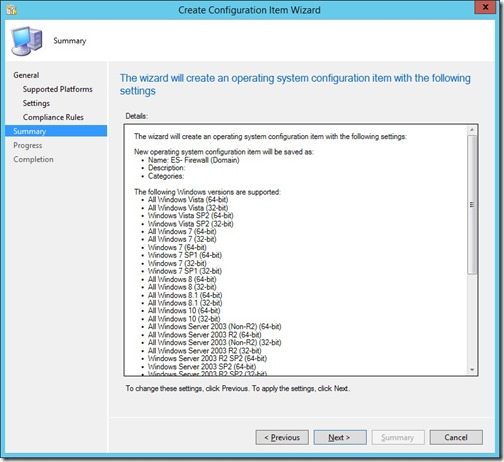Go to the General wizard step
Viewport: 504px width, 462px height.
pyautogui.click(x=26, y=75)
